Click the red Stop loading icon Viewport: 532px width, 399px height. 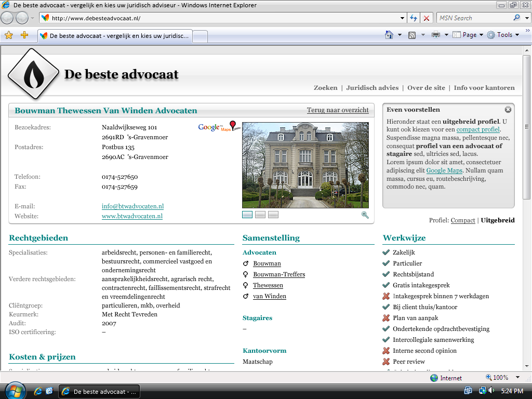[427, 18]
